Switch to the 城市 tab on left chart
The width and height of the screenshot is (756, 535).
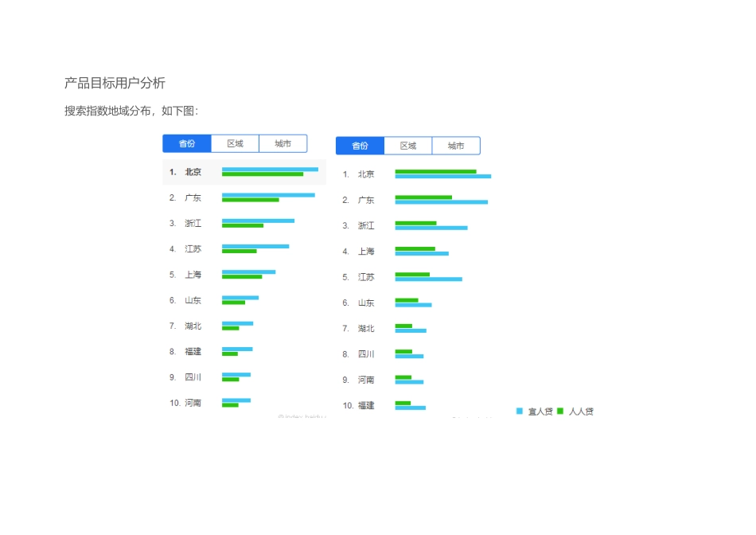click(283, 143)
